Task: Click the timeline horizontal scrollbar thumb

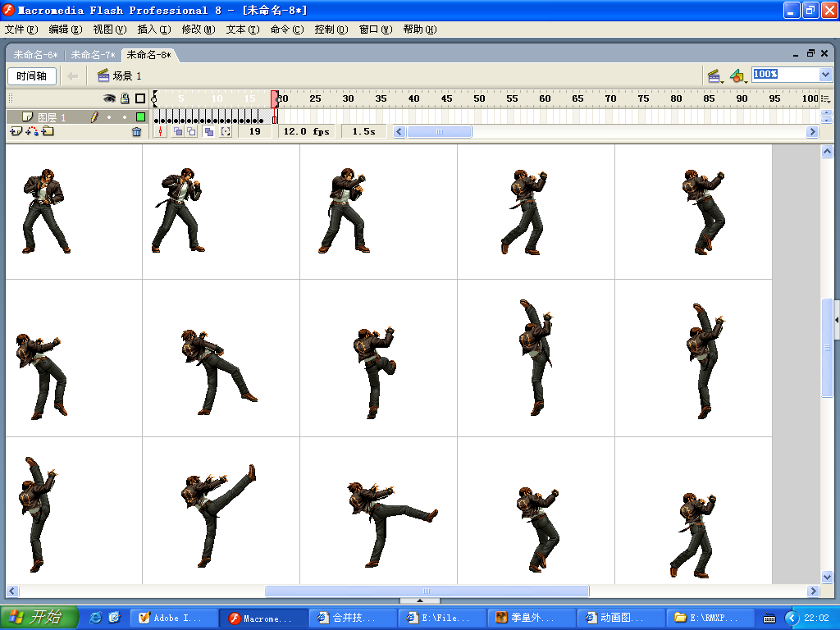Action: 440,131
